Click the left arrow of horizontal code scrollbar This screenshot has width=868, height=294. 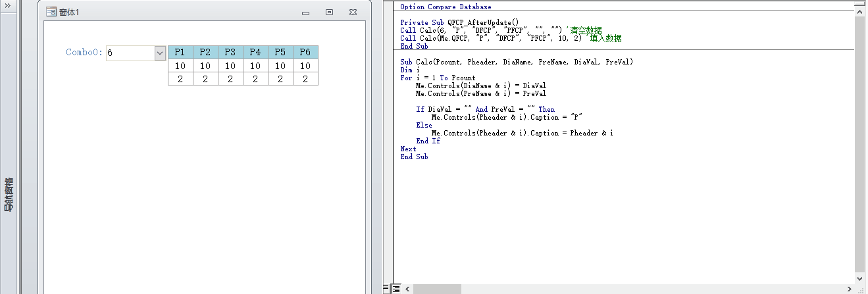[x=407, y=289]
